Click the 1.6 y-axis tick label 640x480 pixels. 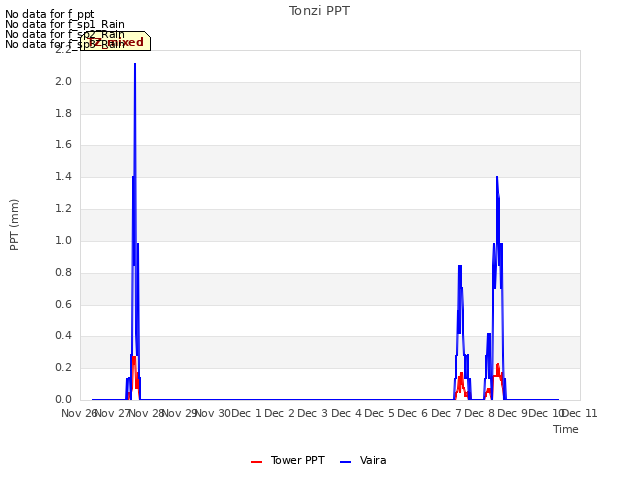coord(64,144)
